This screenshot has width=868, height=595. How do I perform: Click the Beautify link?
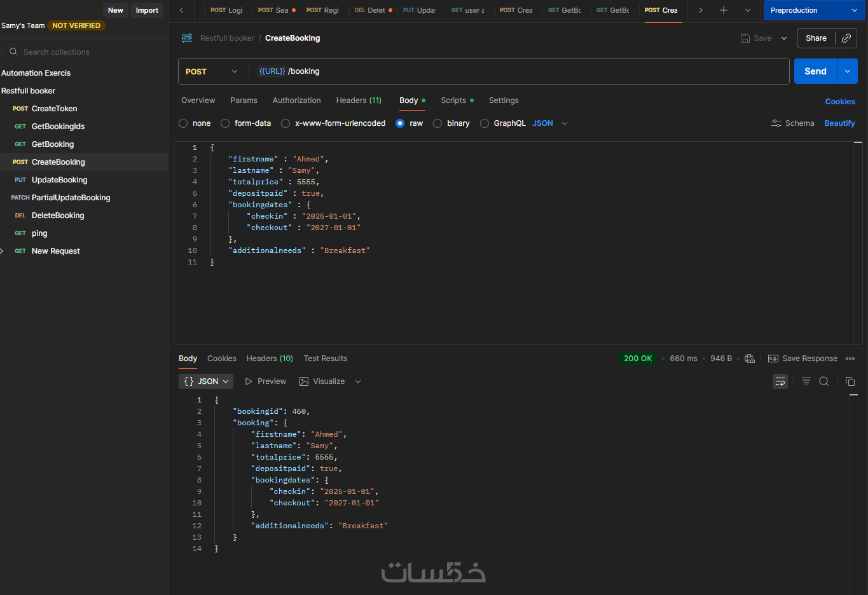(839, 123)
